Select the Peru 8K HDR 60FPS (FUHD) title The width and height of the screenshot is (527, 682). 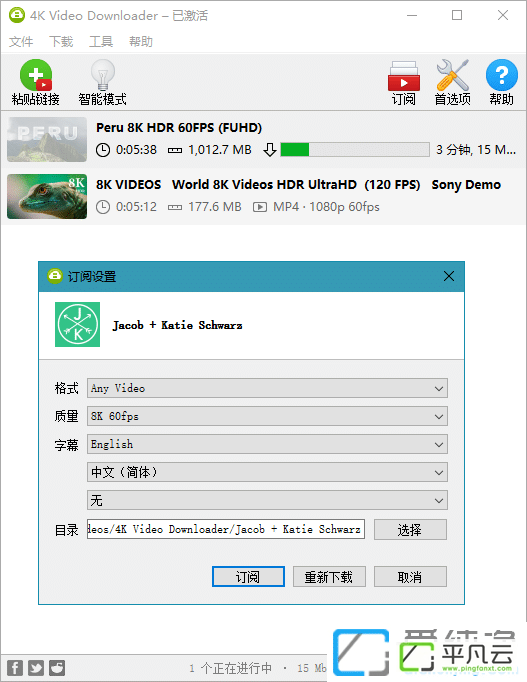click(x=179, y=128)
